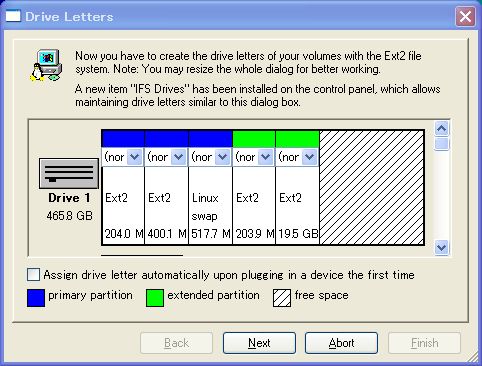Click the "465.8 GB" drive size text
482x366 pixels.
tap(69, 216)
